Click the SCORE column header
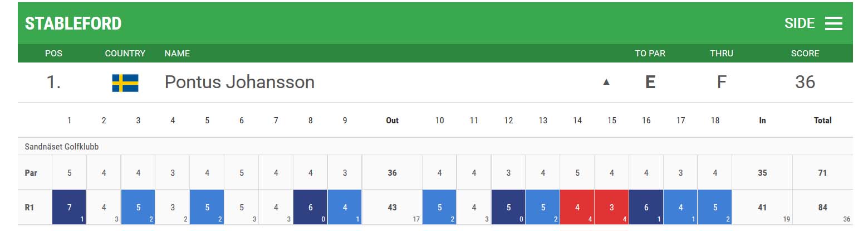Screen dimensions: 868x231 point(805,54)
